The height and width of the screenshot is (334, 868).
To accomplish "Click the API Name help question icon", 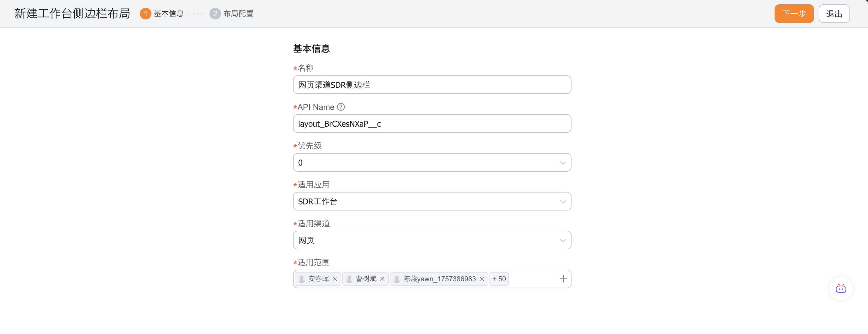I will point(341,107).
